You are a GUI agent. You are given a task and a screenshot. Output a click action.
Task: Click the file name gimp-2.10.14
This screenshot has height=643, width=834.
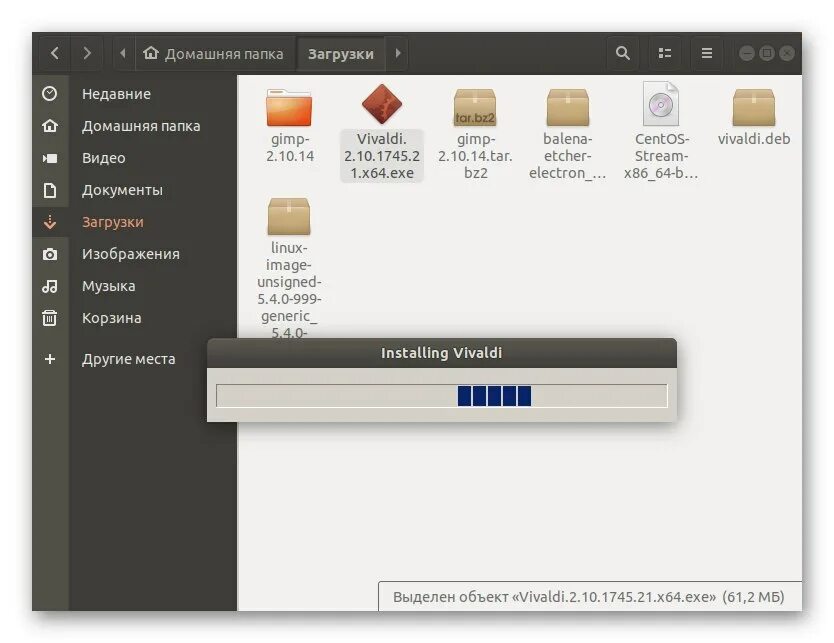pyautogui.click(x=290, y=147)
